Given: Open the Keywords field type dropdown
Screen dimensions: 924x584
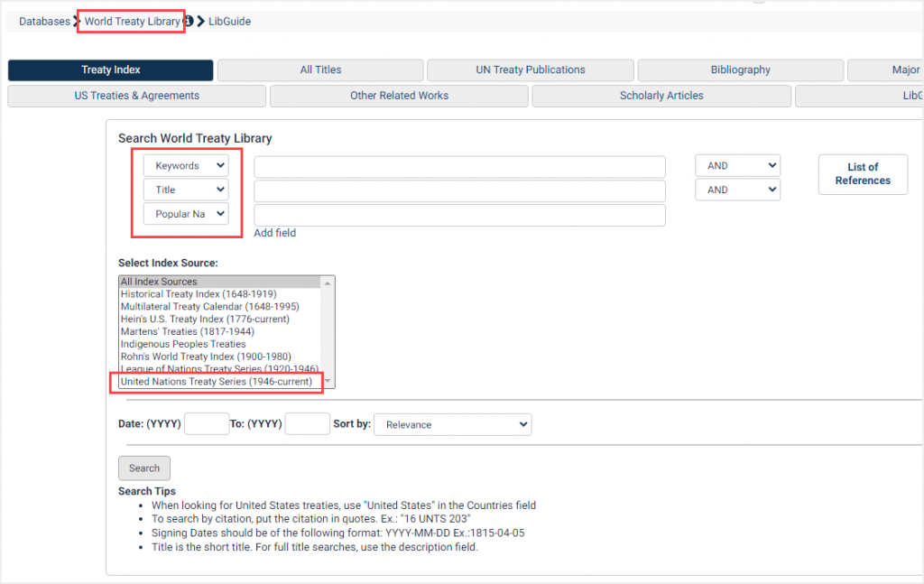Looking at the screenshot, I should [186, 165].
